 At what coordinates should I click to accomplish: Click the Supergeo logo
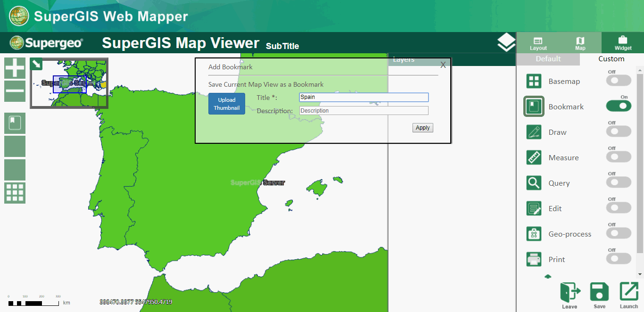tap(46, 43)
